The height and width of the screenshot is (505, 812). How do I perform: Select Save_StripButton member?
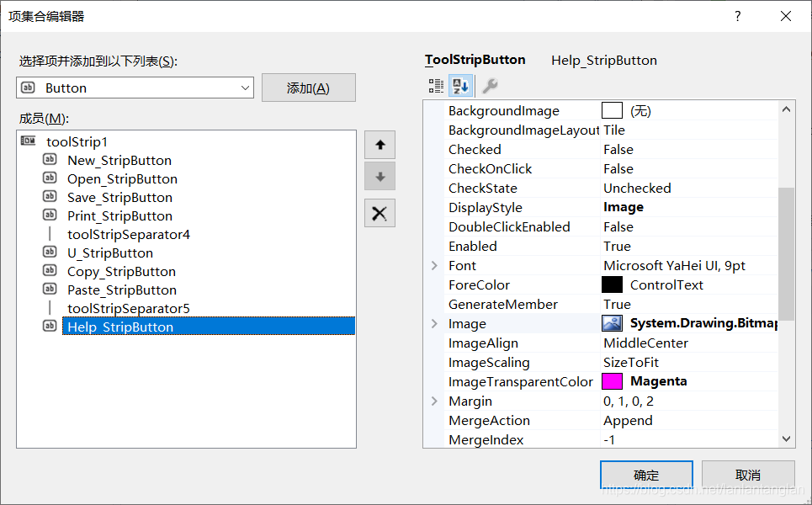pyautogui.click(x=119, y=197)
